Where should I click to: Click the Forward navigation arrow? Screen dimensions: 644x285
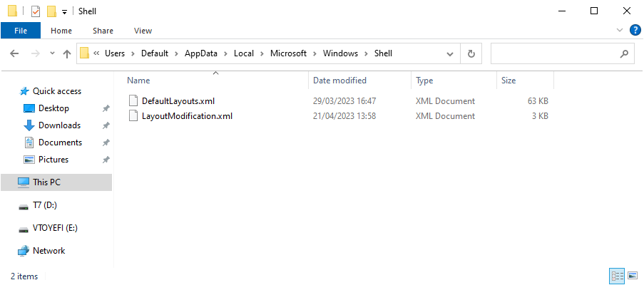pyautogui.click(x=36, y=53)
